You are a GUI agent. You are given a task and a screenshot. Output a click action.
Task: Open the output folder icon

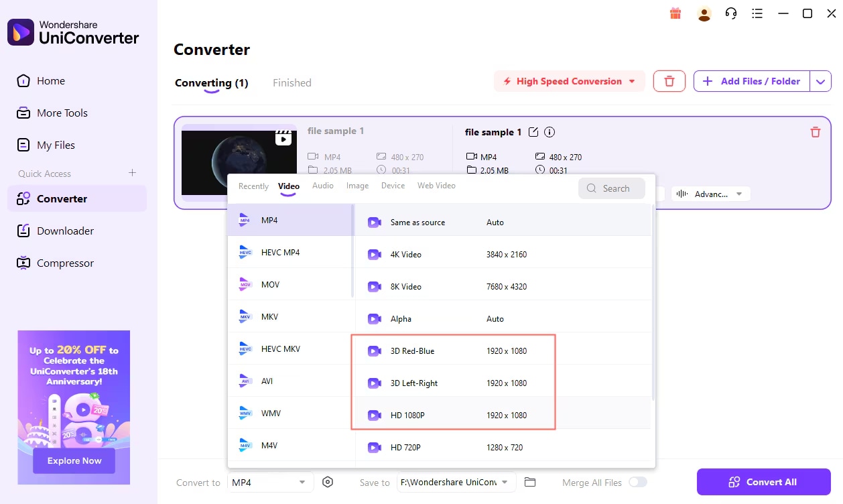click(530, 482)
